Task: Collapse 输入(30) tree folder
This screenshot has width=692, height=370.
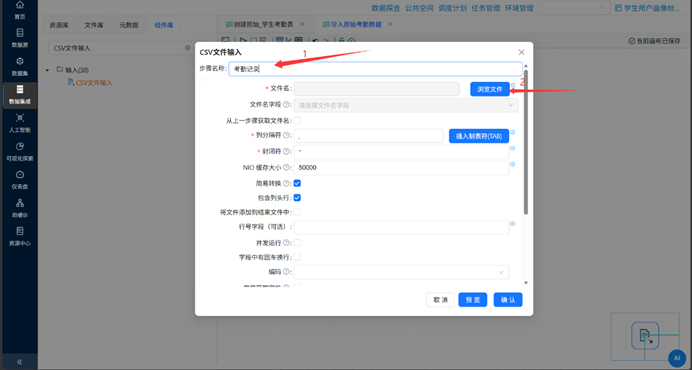Action: (x=48, y=70)
